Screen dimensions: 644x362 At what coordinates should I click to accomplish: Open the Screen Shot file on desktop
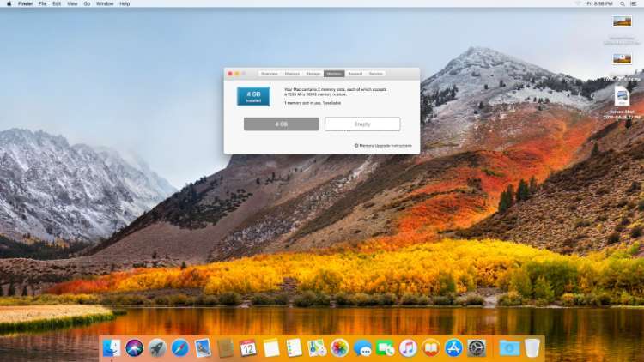tap(622, 99)
